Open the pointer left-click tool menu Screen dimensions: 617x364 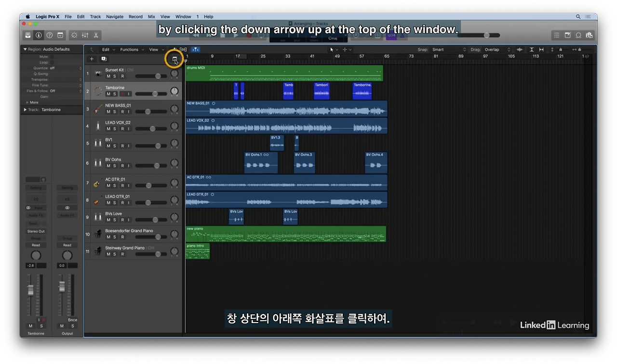(334, 50)
